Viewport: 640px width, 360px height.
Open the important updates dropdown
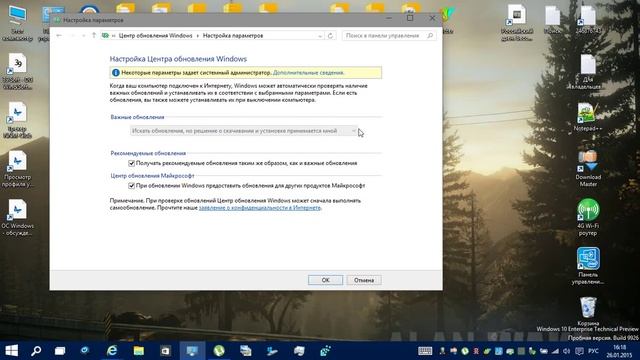pos(244,131)
